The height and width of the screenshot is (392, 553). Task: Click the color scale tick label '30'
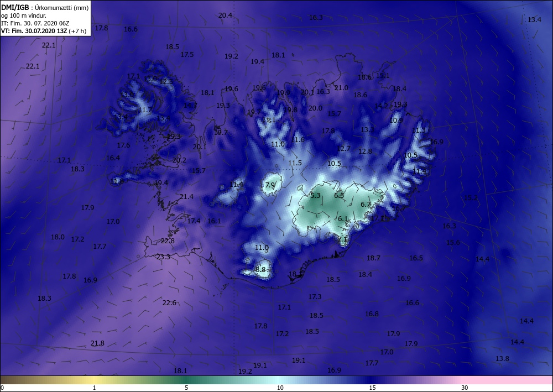465,388
